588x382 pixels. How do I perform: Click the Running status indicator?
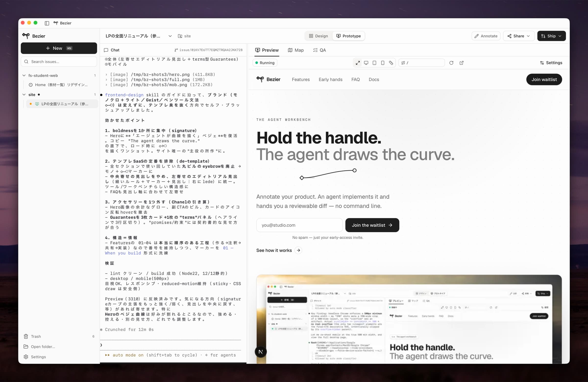[265, 63]
